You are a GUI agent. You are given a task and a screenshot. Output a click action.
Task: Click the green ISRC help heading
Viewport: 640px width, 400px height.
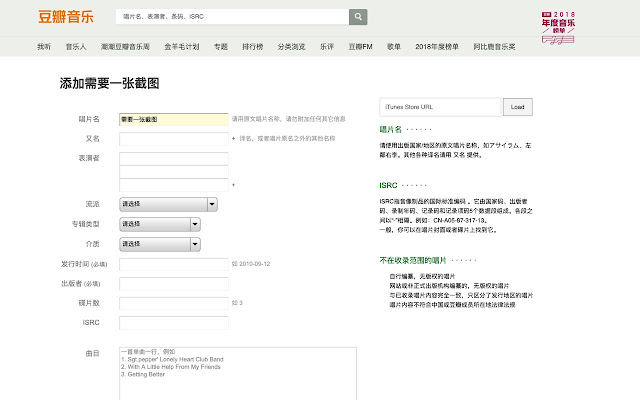(x=388, y=185)
